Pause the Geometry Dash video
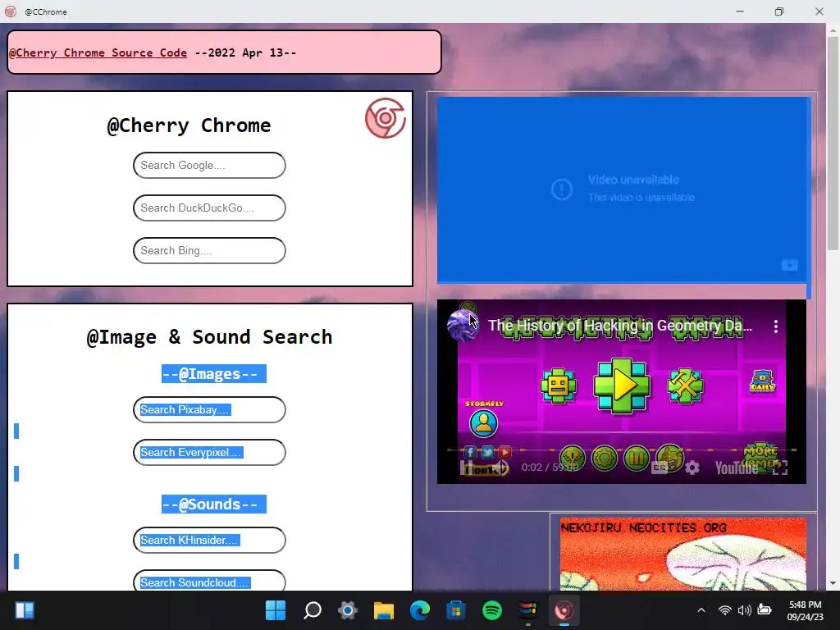 point(468,468)
